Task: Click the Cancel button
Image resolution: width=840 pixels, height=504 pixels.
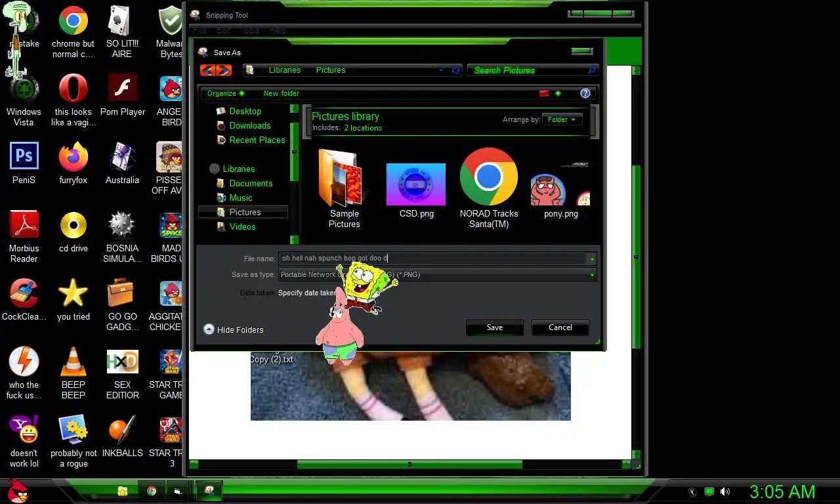Action: point(560,327)
